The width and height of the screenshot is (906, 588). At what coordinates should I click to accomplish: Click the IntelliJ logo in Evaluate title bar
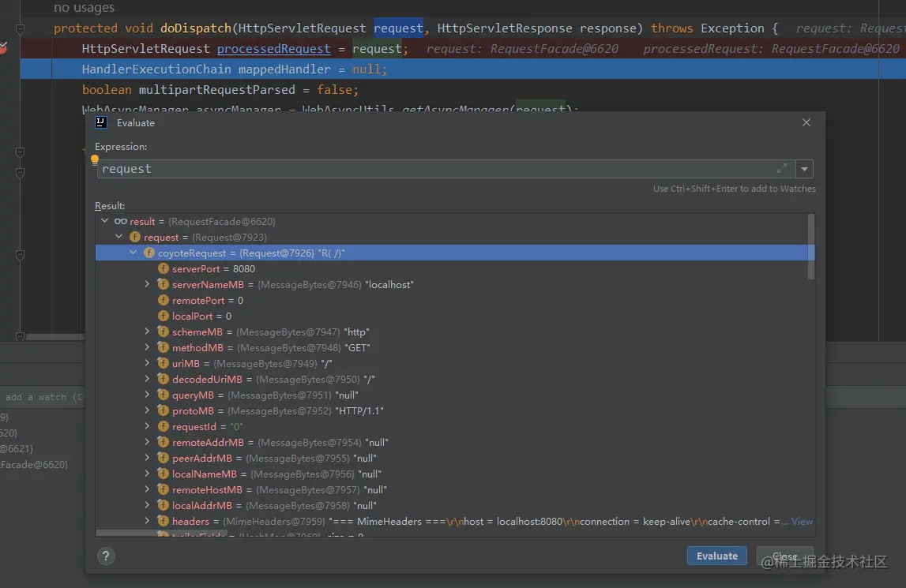tap(101, 122)
